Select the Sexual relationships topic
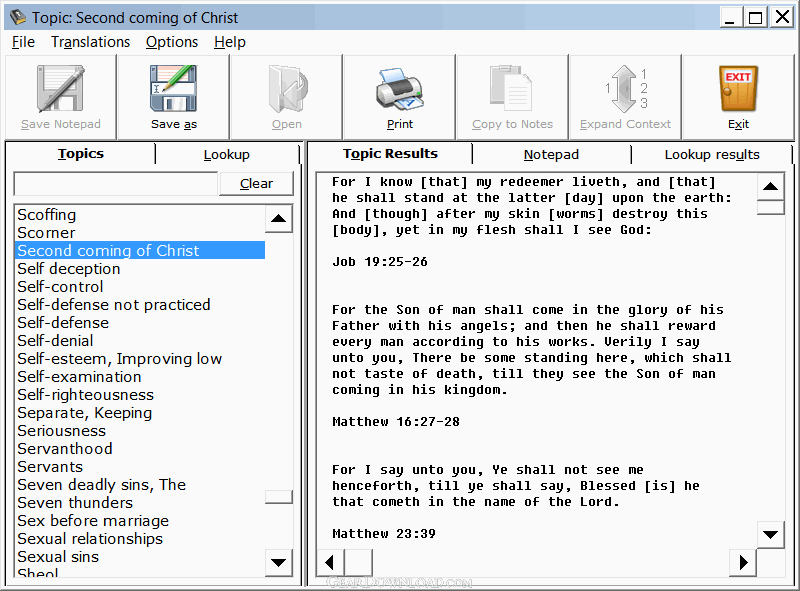Viewport: 800px width, 591px height. [140, 539]
